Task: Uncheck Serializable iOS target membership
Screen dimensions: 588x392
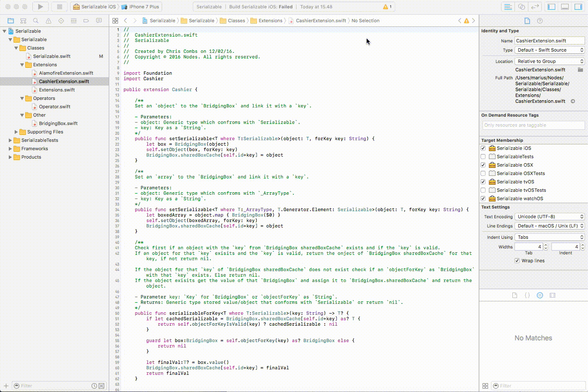Action: [483, 148]
